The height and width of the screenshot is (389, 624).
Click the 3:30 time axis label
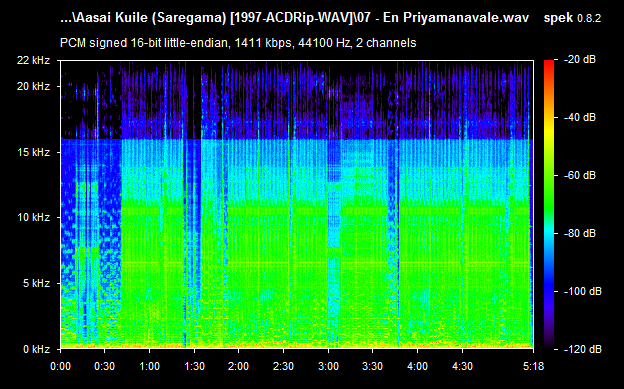pos(373,366)
